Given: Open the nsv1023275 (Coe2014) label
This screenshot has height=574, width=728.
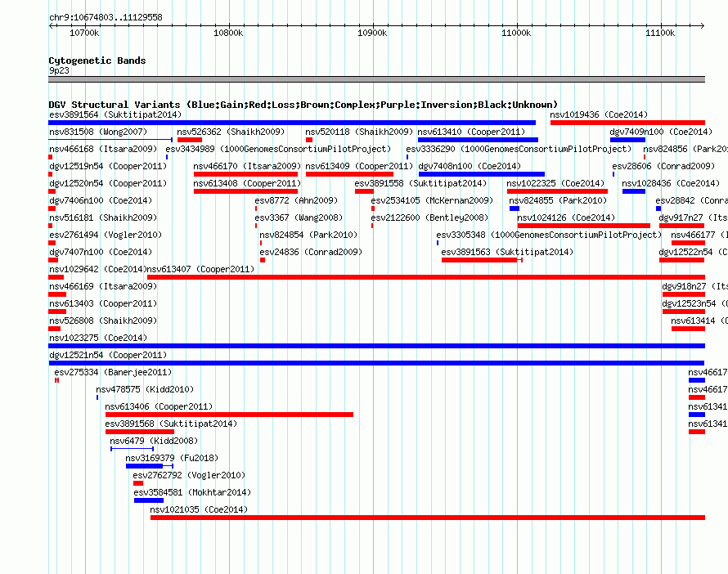Looking at the screenshot, I should [x=98, y=338].
